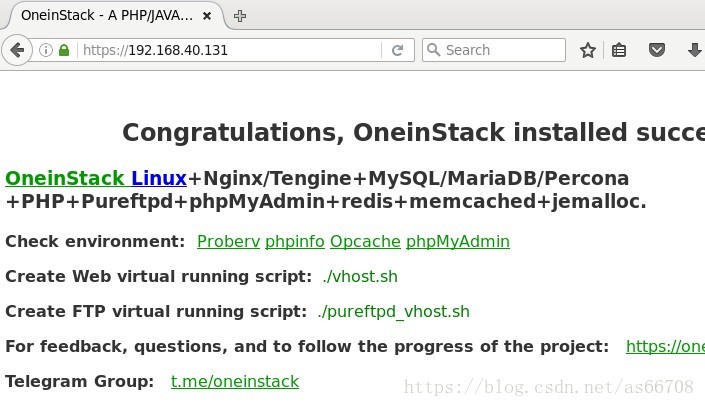This screenshot has height=407, width=705.
Task: Follow the Opcache link
Action: click(365, 242)
